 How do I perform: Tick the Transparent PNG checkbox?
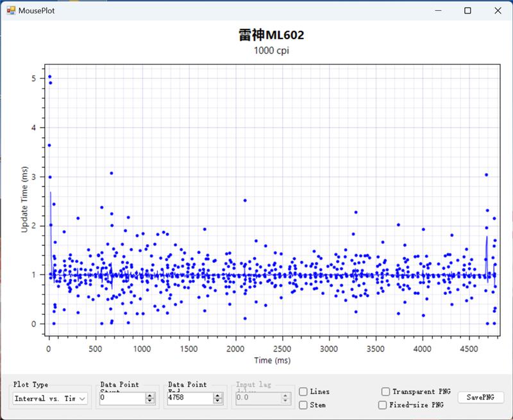click(385, 392)
